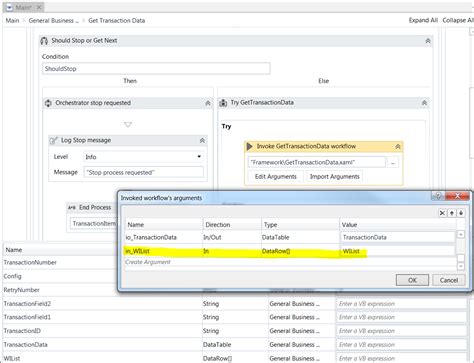Screen dimensions: 474x363
Task: Edit the GetTransactionData.xaml file path field
Action: [x=317, y=162]
